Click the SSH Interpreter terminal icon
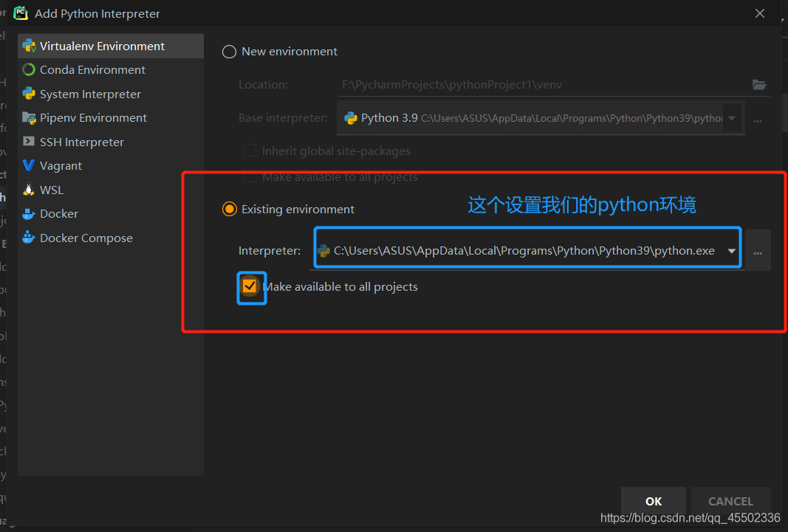The width and height of the screenshot is (788, 532). pyautogui.click(x=29, y=142)
